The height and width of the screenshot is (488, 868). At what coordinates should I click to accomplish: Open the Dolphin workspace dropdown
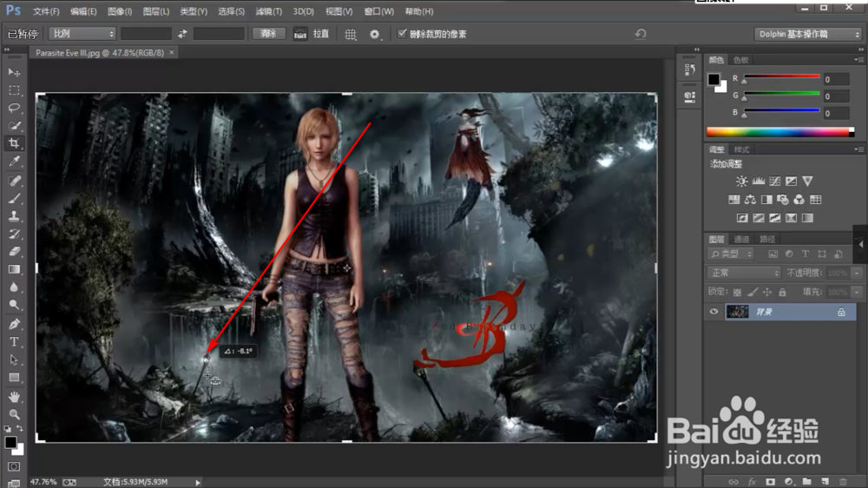coord(809,34)
